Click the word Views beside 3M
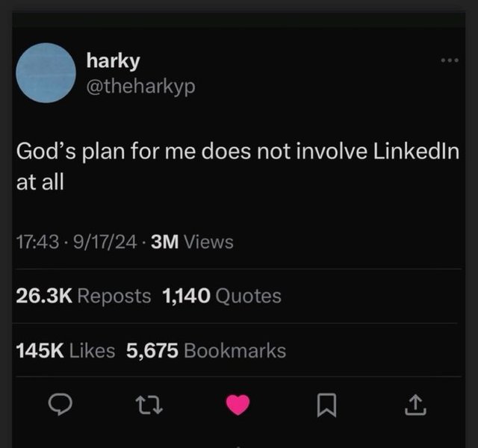Screen dimensions: 478x448 tap(208, 242)
